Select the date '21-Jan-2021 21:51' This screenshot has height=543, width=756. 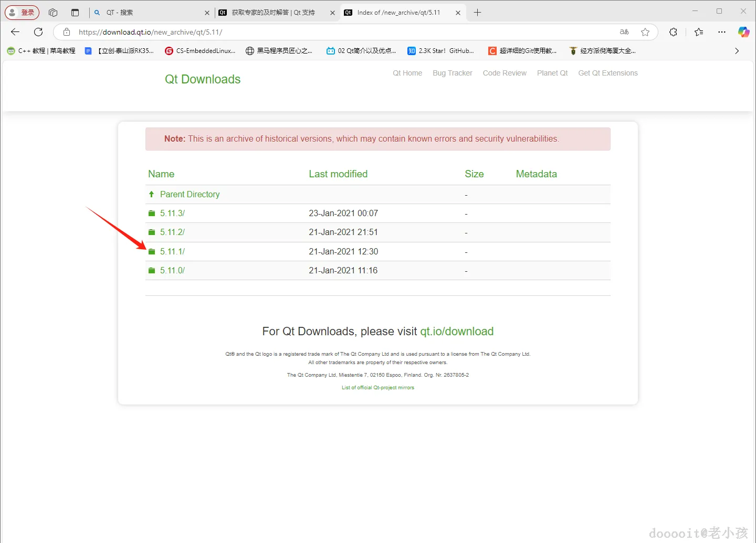[x=343, y=232]
